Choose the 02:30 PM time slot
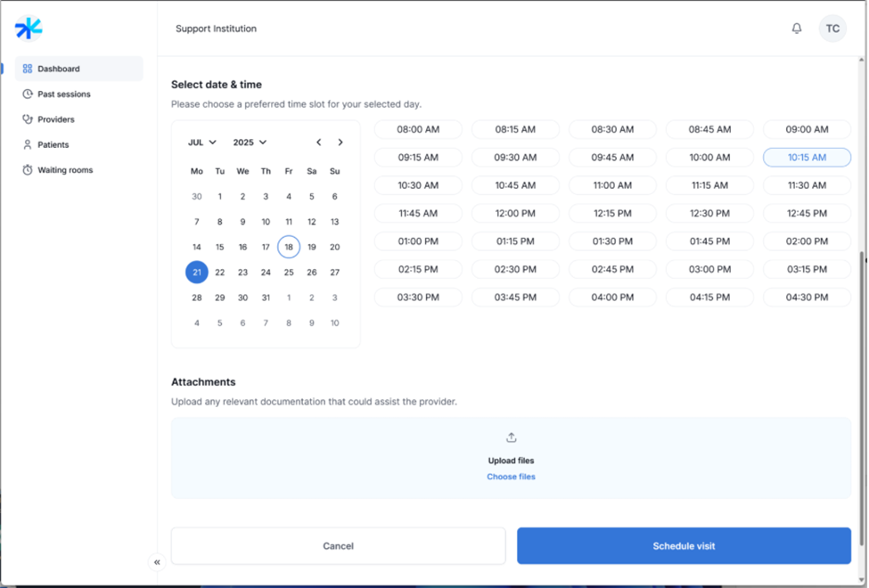This screenshot has height=588, width=869. pos(515,269)
